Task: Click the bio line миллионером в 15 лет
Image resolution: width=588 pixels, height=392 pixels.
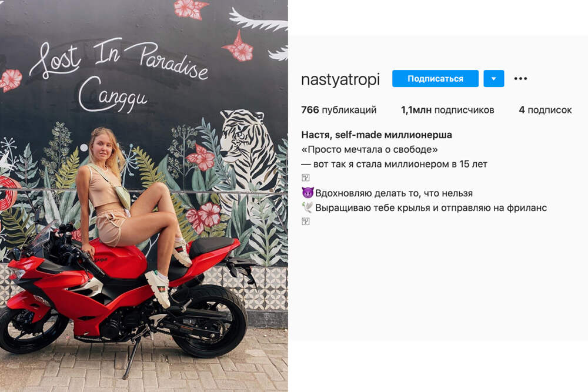Action: pos(394,164)
